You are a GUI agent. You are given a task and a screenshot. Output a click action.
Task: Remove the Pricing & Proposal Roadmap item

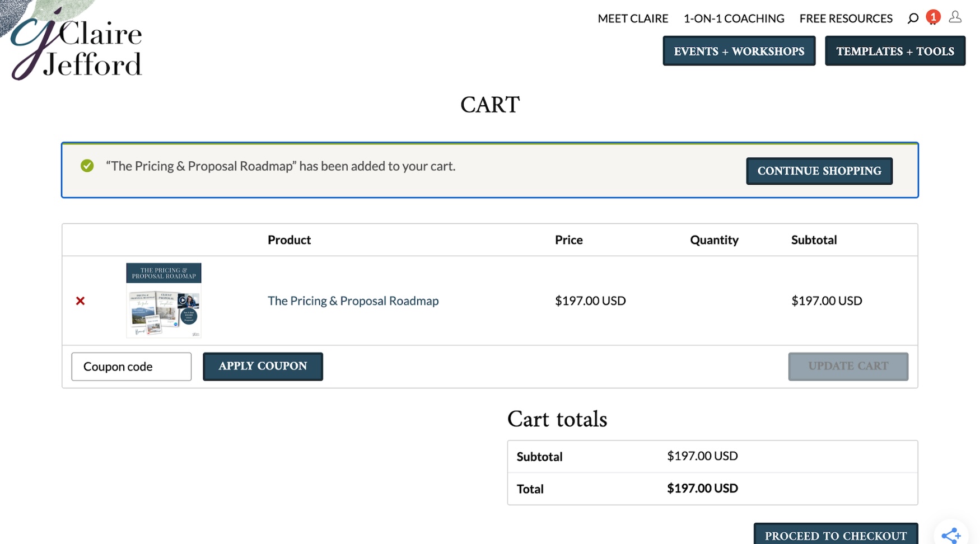[81, 301]
